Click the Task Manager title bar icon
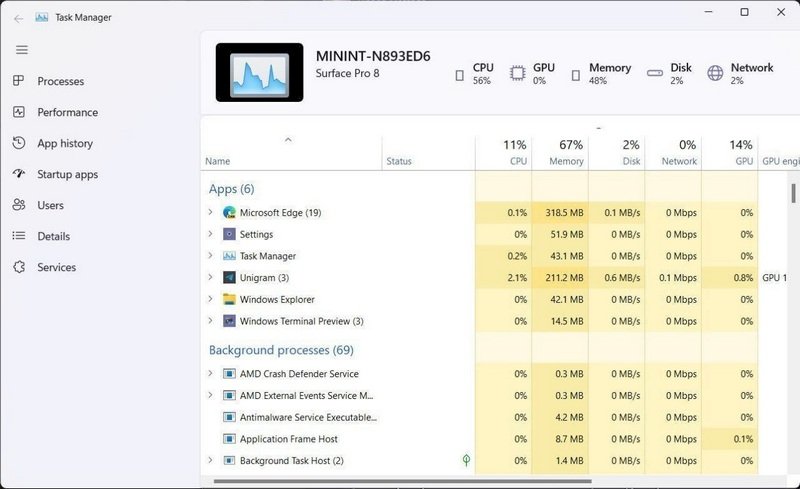The width and height of the screenshot is (800, 489). click(42, 17)
